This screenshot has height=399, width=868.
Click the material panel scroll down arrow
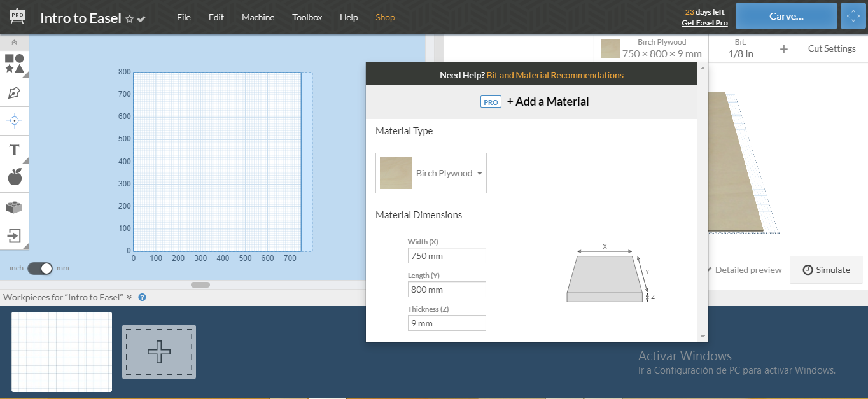703,336
